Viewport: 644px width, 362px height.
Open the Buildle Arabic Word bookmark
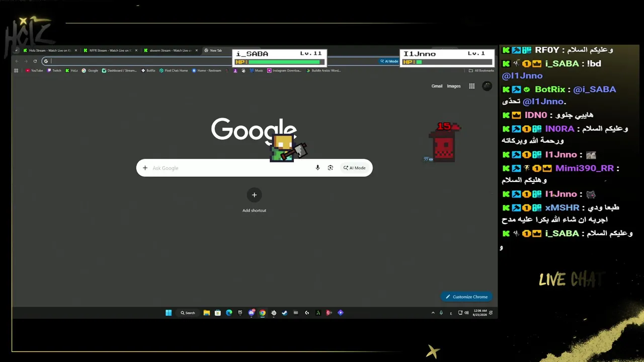tap(324, 71)
